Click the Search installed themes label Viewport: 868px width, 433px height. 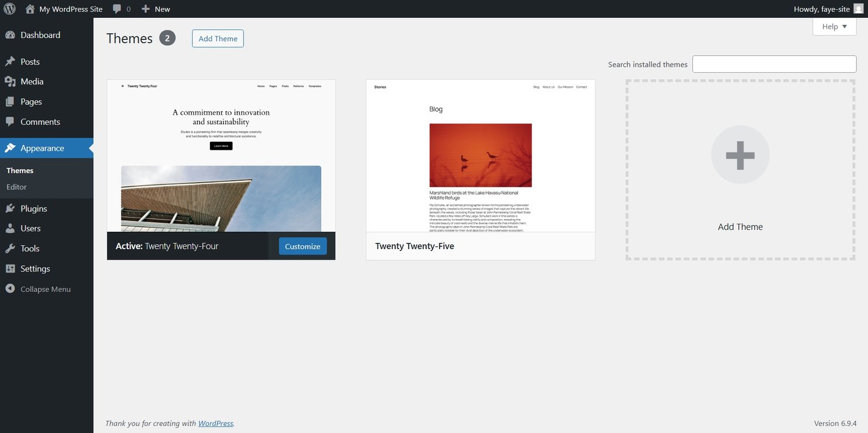[x=648, y=64]
